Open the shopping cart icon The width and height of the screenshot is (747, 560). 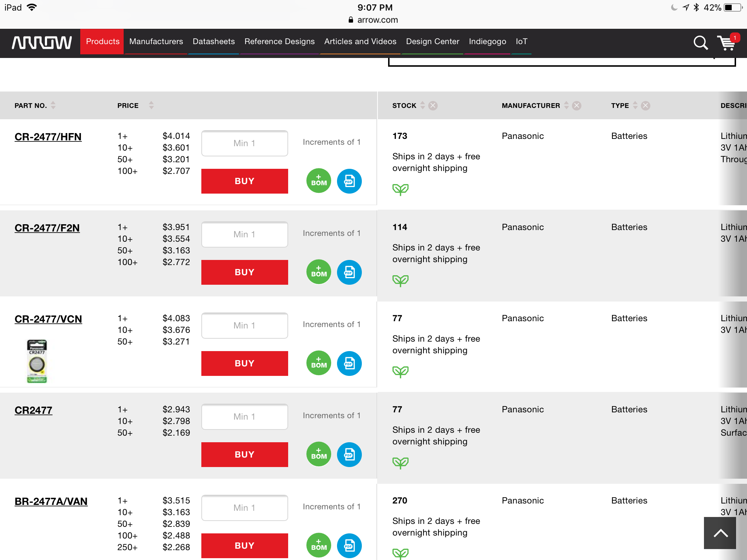click(x=727, y=43)
